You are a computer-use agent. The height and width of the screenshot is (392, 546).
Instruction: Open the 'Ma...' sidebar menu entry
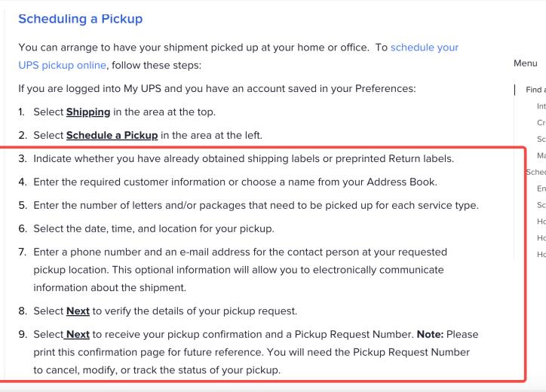click(541, 155)
